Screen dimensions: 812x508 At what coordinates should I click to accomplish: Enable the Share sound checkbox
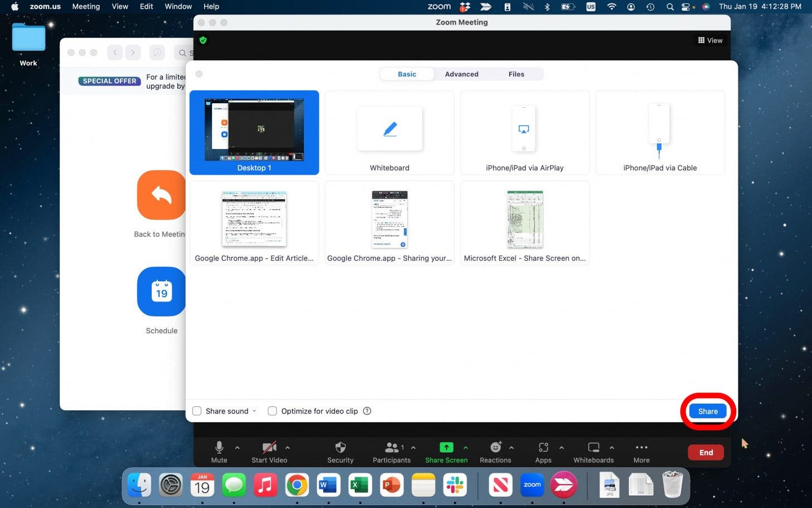197,411
